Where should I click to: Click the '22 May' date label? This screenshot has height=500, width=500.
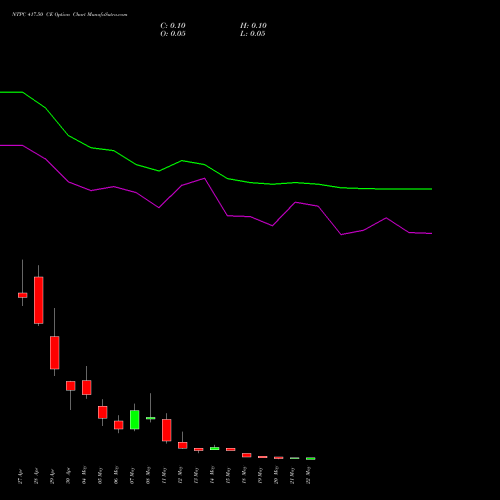tap(308, 475)
